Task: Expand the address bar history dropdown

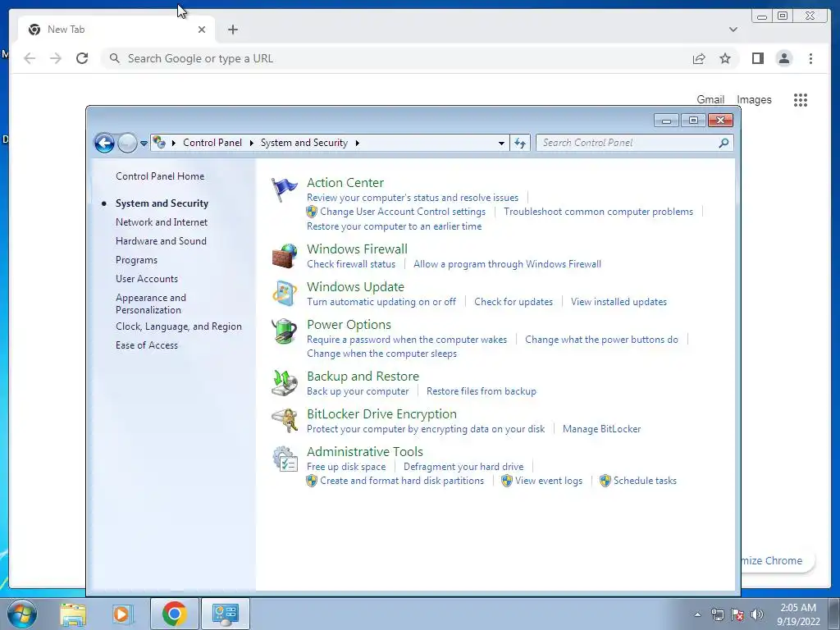Action: pyautogui.click(x=501, y=143)
